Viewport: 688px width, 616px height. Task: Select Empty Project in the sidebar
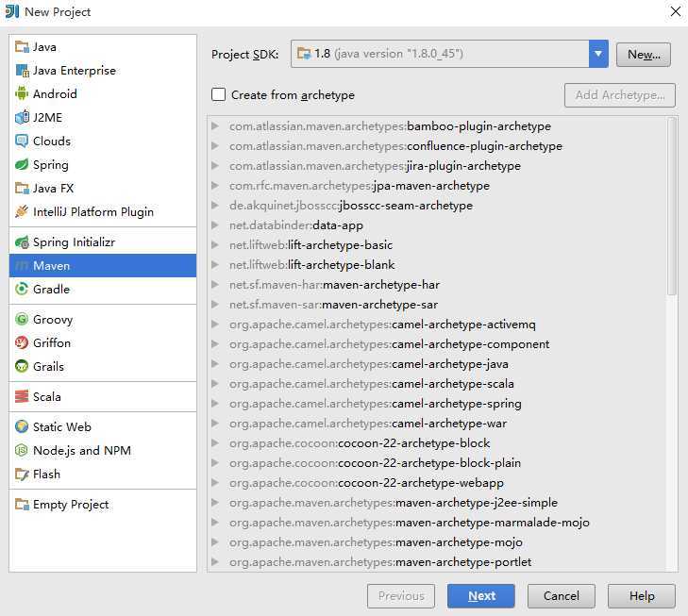(x=70, y=505)
